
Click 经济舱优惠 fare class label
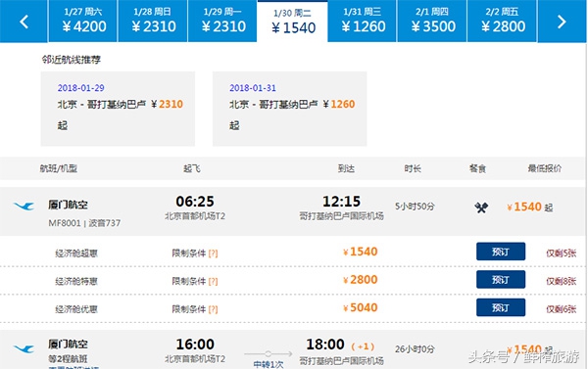pyautogui.click(x=76, y=309)
